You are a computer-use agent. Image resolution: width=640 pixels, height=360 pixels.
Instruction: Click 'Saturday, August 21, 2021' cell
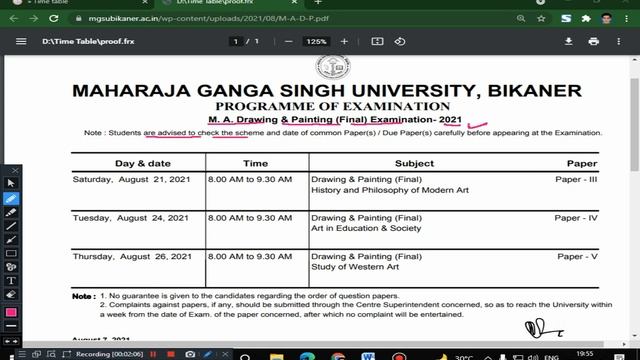131,180
